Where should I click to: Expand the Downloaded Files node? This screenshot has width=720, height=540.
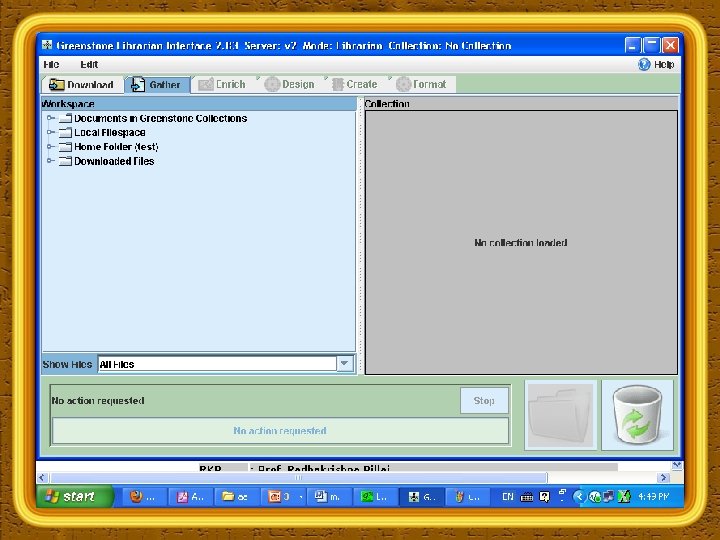(x=50, y=161)
